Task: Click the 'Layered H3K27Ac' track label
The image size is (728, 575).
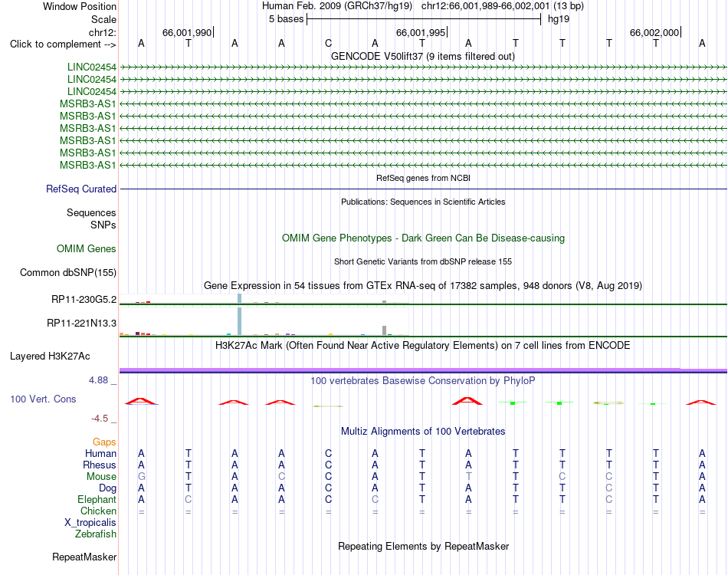Action: click(50, 356)
